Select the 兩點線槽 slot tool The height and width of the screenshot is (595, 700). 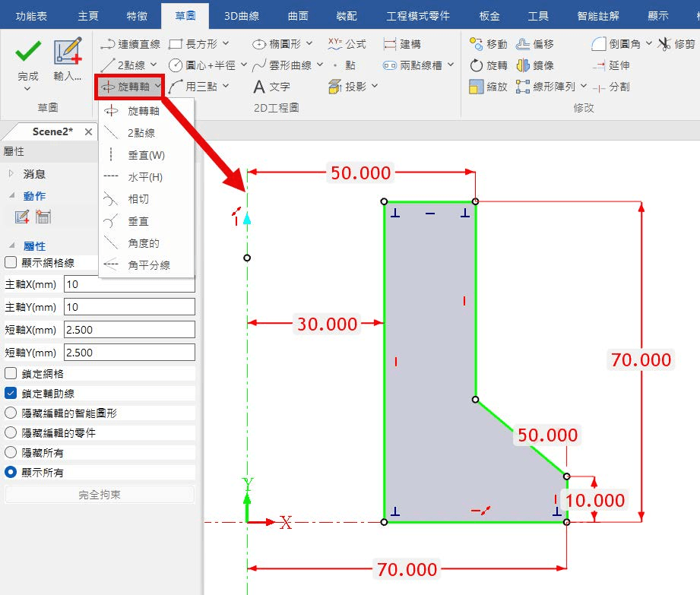tap(413, 65)
